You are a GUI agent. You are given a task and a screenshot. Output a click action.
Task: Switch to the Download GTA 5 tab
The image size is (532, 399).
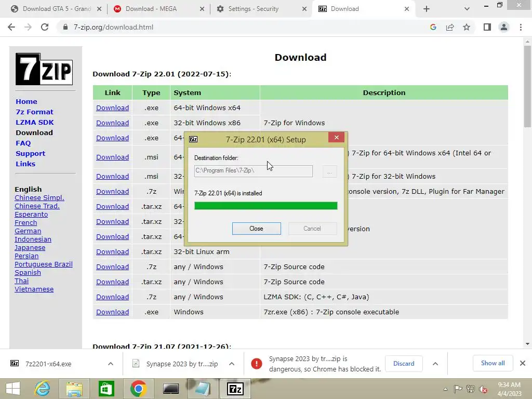coord(56,9)
